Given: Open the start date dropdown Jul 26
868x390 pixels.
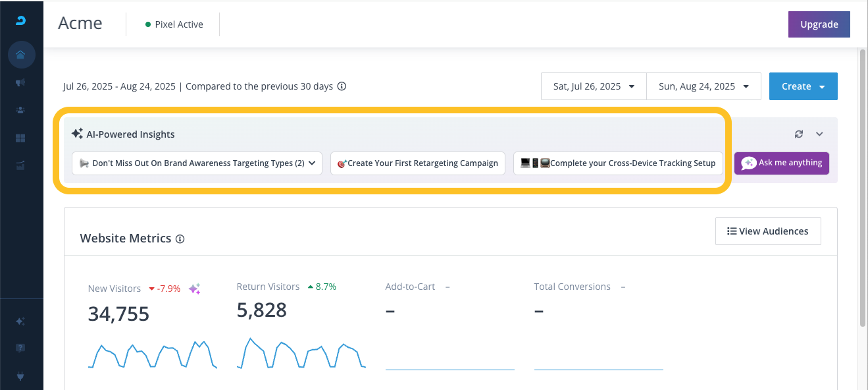Looking at the screenshot, I should click(x=594, y=86).
